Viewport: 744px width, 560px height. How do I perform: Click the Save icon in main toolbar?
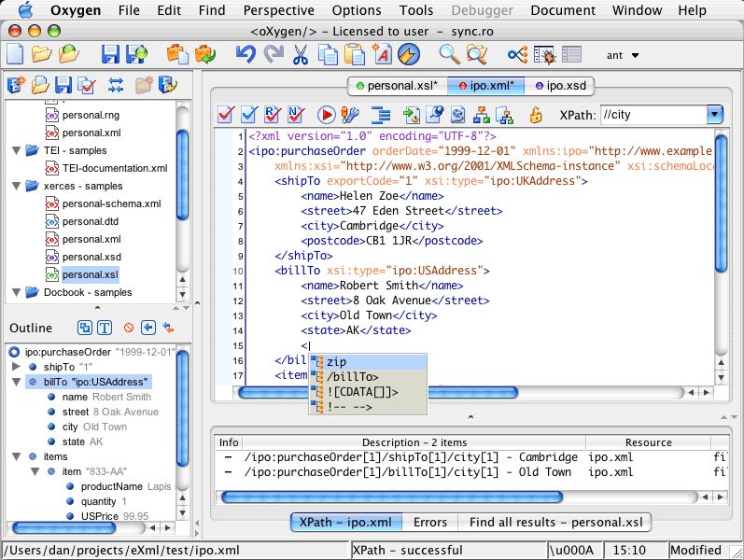click(x=111, y=55)
